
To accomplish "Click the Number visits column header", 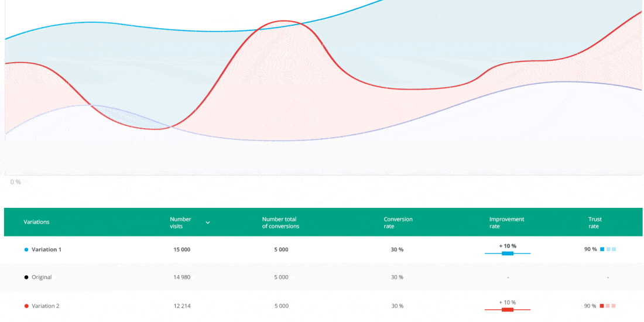I will click(x=180, y=222).
